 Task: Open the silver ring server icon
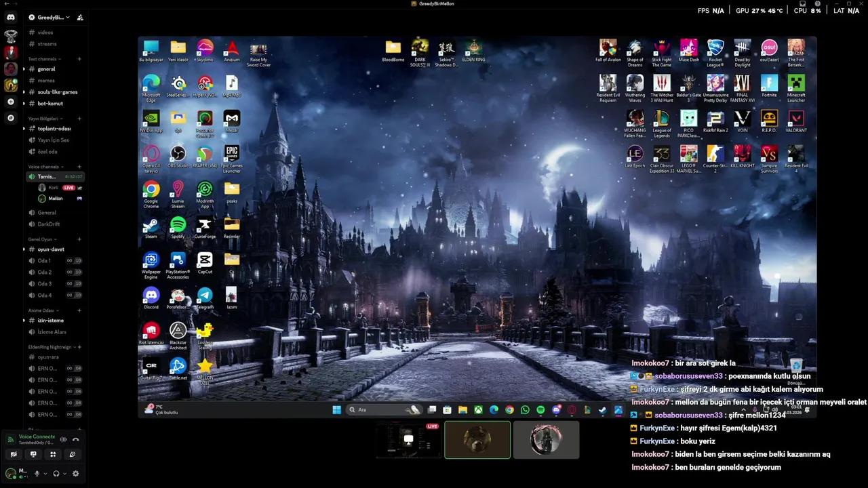coord(10,35)
